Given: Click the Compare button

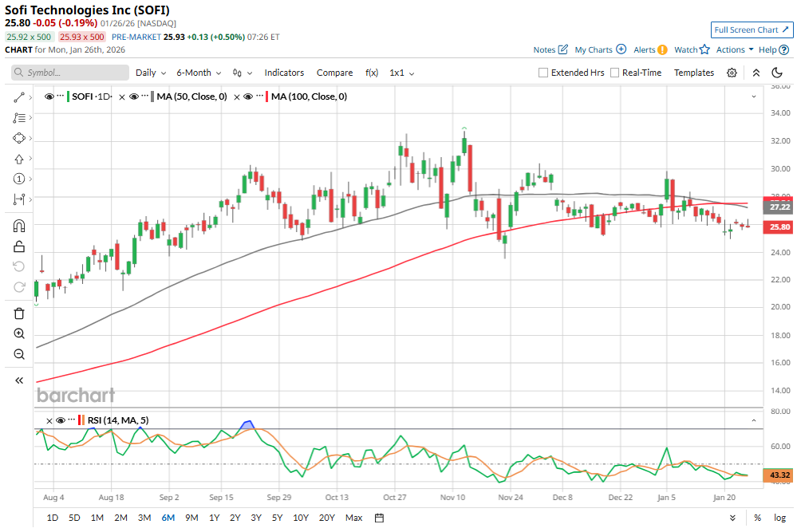Looking at the screenshot, I should point(334,73).
